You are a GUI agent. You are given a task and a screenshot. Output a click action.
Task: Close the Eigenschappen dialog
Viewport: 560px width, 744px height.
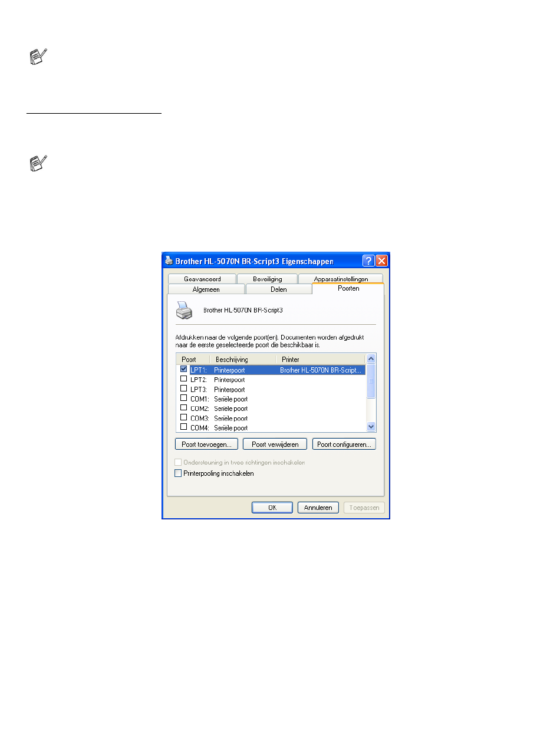381,261
